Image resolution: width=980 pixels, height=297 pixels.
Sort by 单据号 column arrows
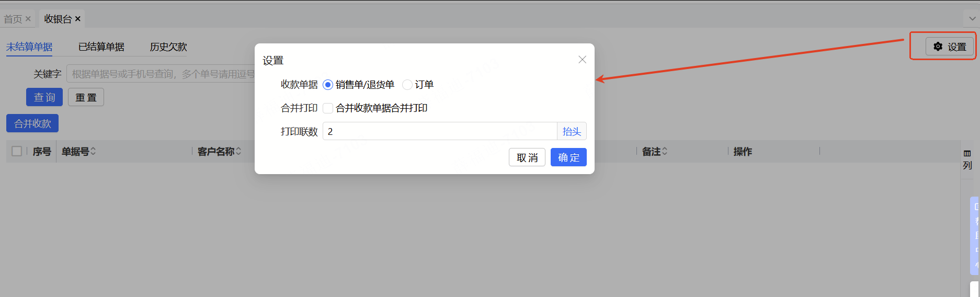point(93,151)
